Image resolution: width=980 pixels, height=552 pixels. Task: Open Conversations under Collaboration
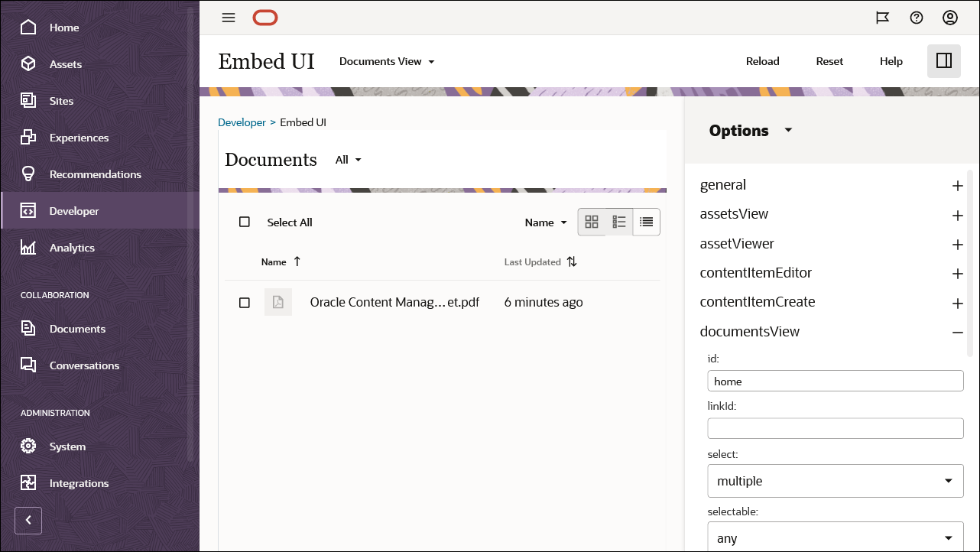pyautogui.click(x=84, y=365)
